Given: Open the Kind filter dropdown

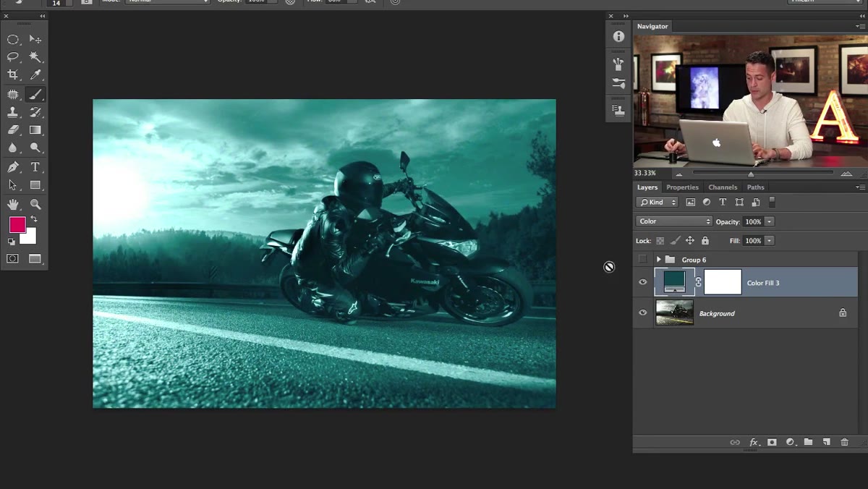Looking at the screenshot, I should pyautogui.click(x=658, y=203).
